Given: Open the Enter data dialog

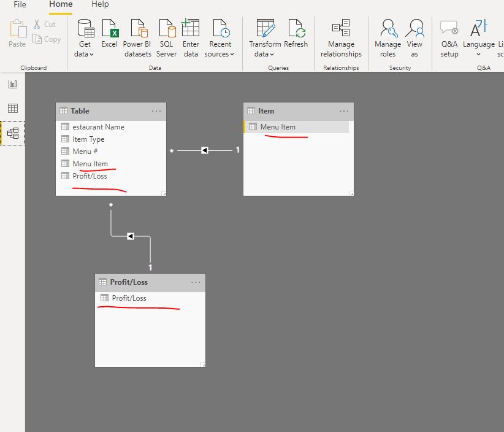Looking at the screenshot, I should pos(191,38).
